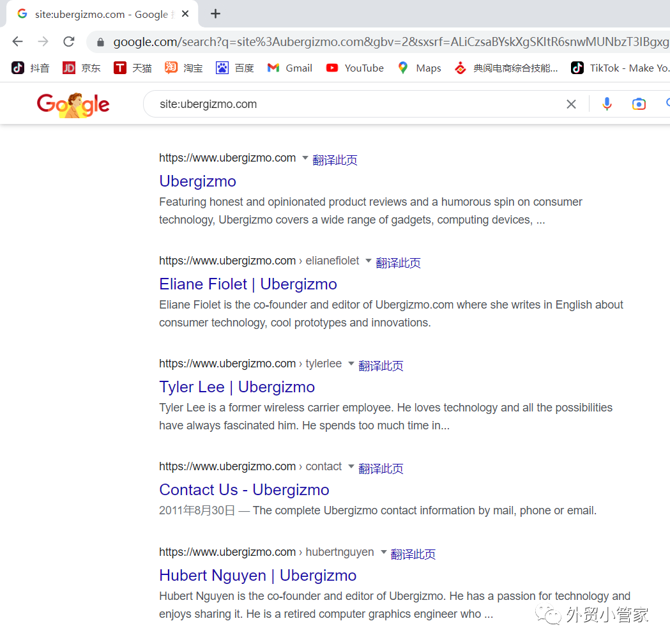Click snippet 'Tyler Lee is a former wireless'
This screenshot has height=644, width=670.
[385, 417]
